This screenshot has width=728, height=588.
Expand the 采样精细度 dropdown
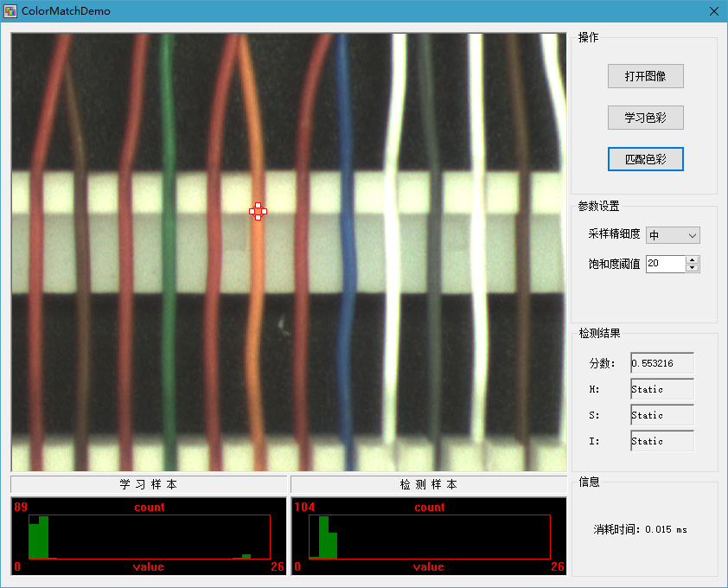673,235
